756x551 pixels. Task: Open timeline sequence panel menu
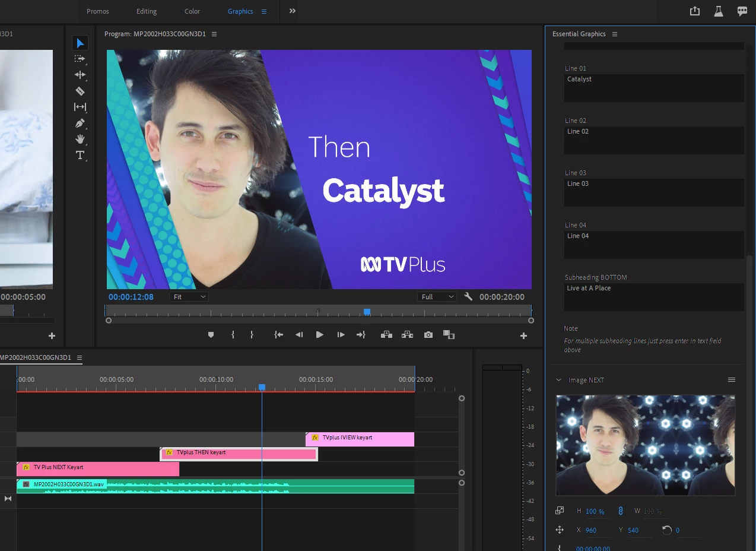coord(79,357)
